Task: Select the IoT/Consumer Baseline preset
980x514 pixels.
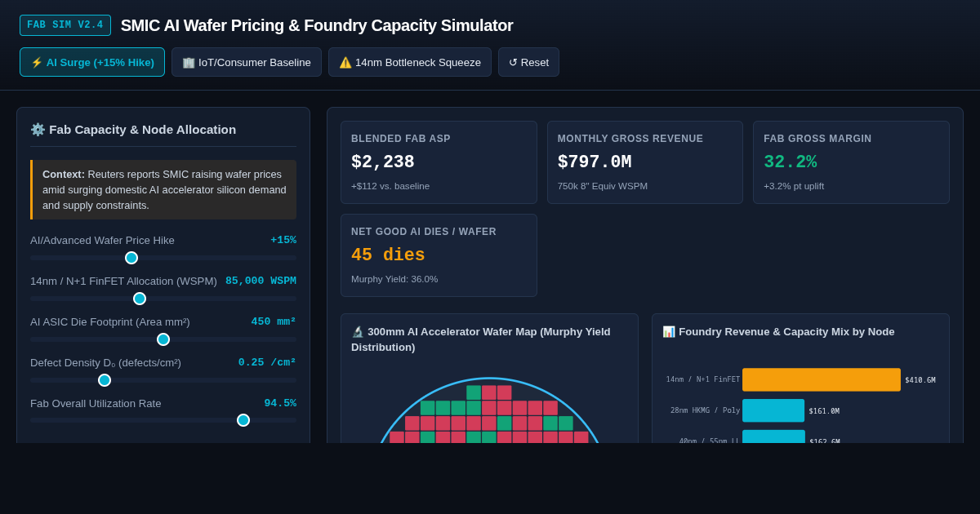Action: pos(247,62)
